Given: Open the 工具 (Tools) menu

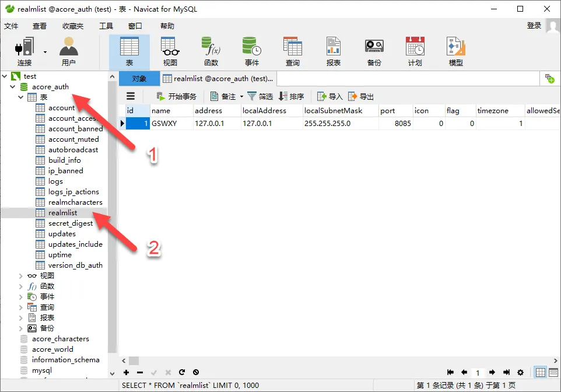Looking at the screenshot, I should click(106, 26).
